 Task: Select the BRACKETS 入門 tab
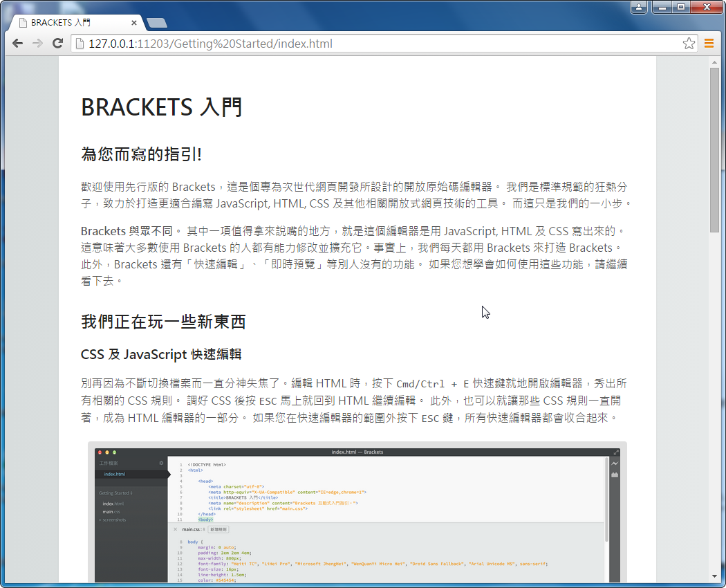pos(69,23)
